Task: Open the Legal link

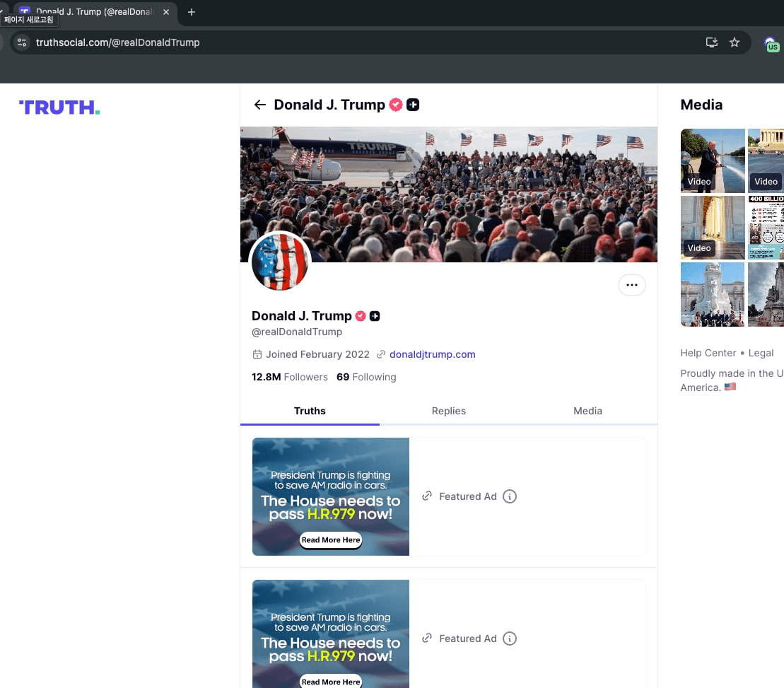Action: click(761, 353)
